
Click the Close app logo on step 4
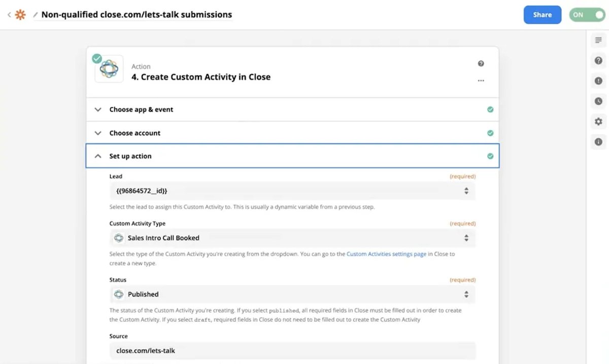pyautogui.click(x=109, y=68)
